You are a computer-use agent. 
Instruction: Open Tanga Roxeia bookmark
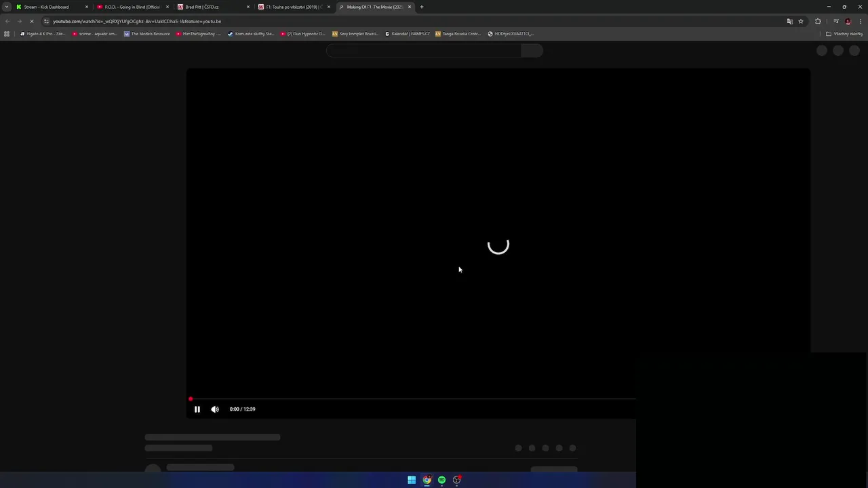coord(458,34)
